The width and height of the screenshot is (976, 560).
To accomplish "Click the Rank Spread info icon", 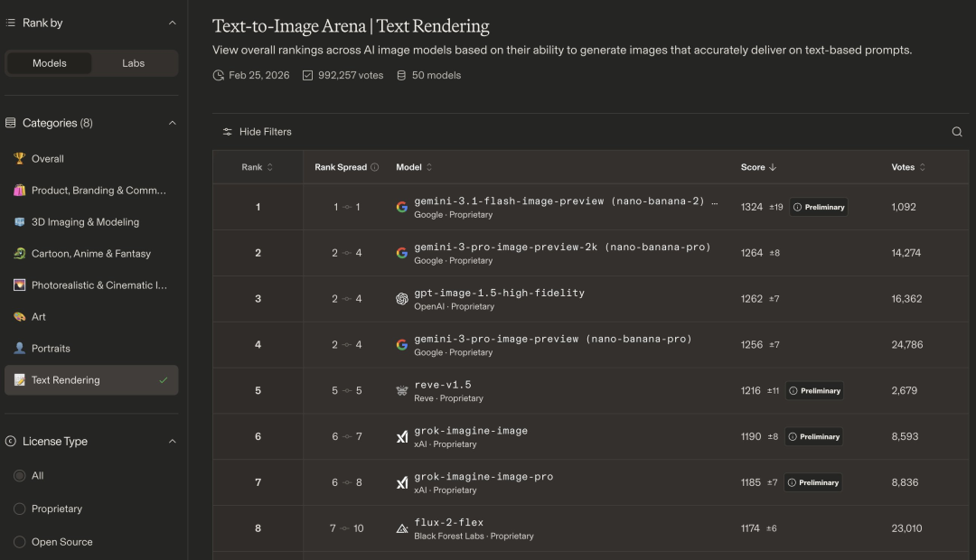I will tap(374, 167).
